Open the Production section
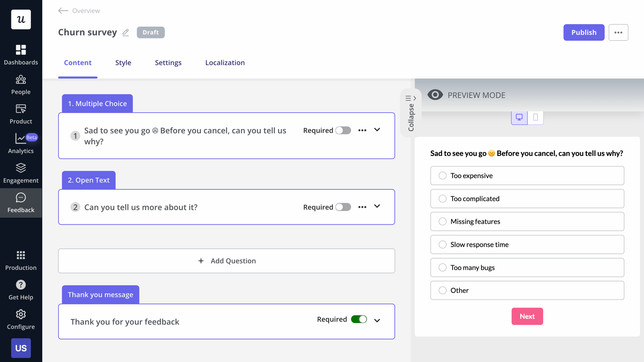 pos(21,260)
